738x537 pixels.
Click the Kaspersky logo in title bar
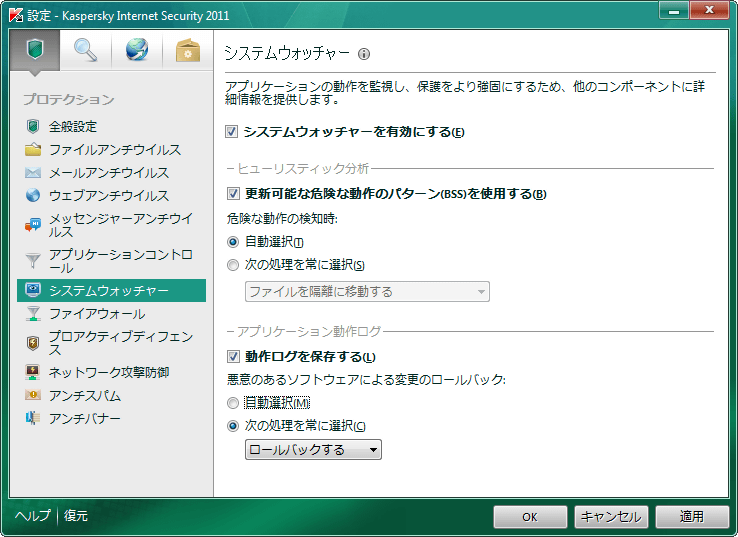point(16,15)
